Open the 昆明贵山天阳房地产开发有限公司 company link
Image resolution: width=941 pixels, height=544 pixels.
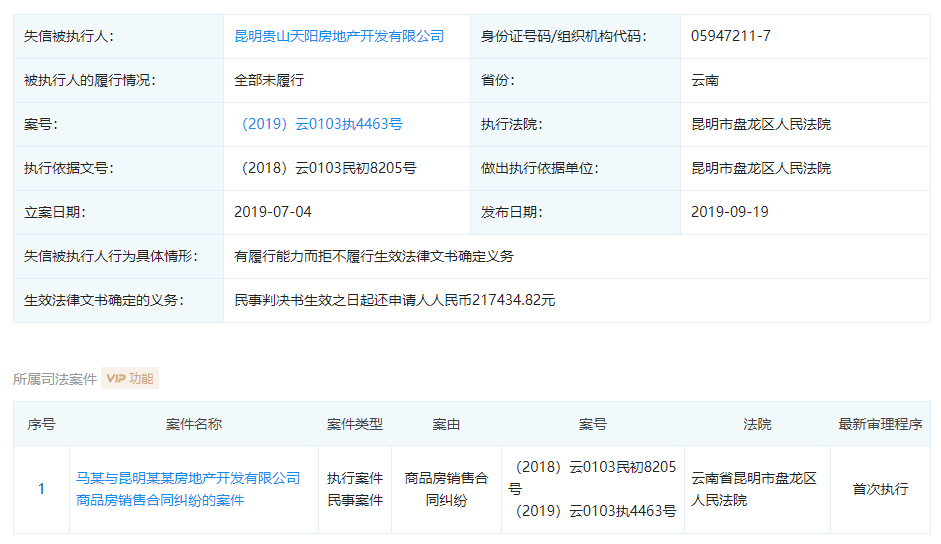pos(339,36)
